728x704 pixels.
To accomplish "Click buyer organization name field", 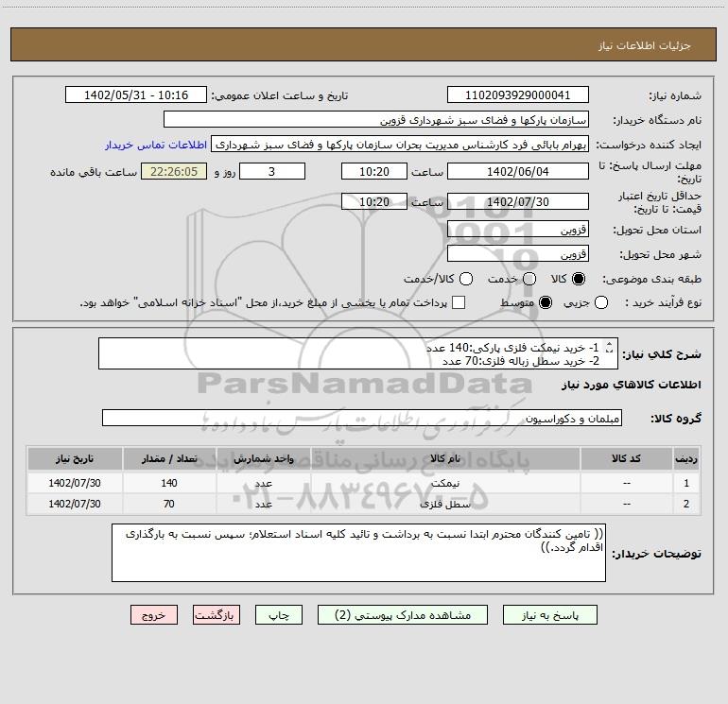I will [376, 119].
